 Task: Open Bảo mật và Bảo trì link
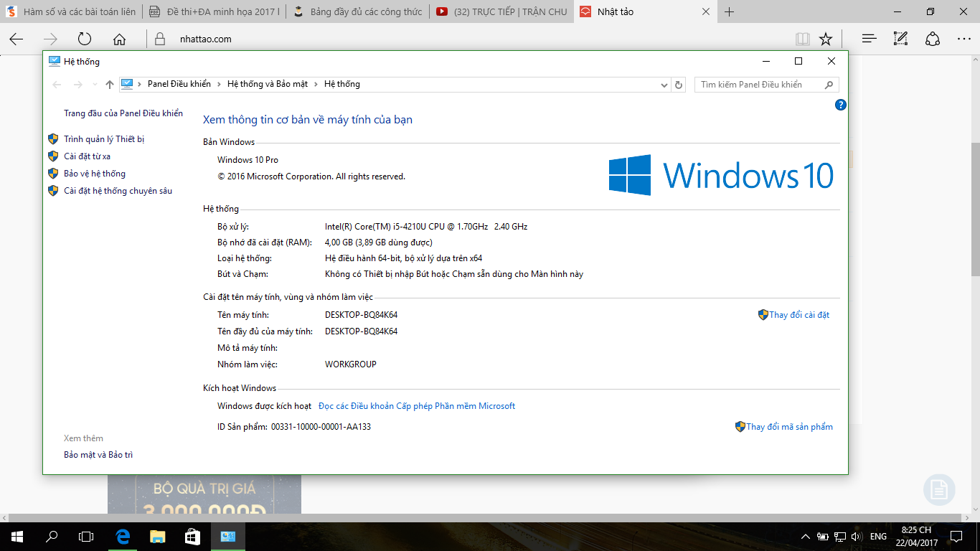click(x=98, y=455)
